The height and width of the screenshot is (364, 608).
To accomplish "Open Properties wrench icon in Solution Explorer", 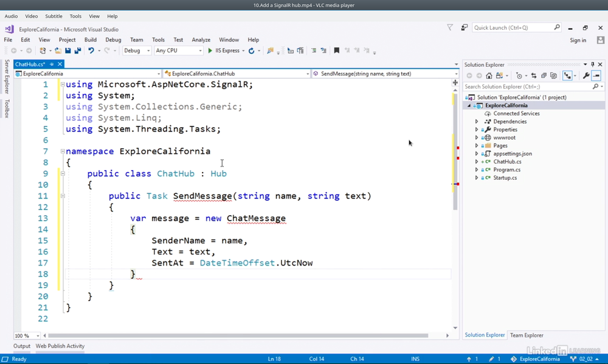I will (x=586, y=75).
